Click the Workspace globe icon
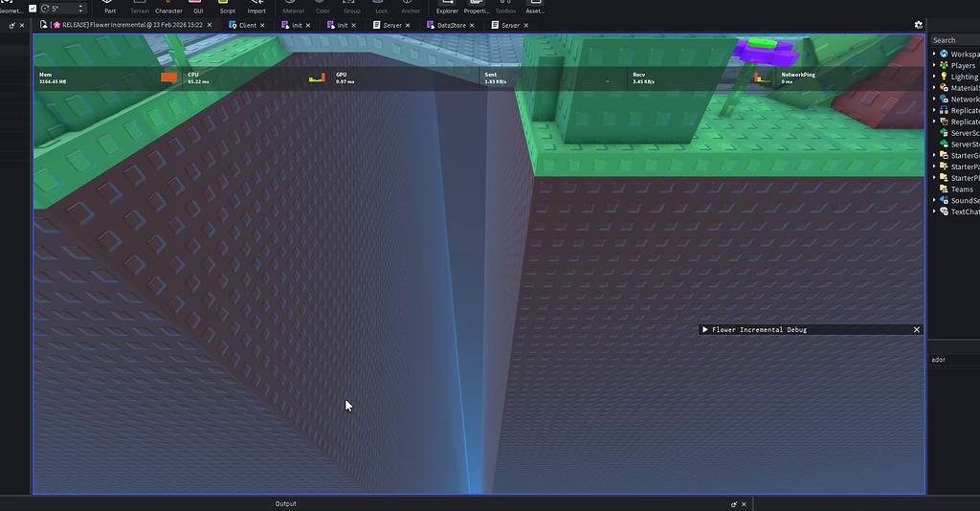The image size is (980, 511). pos(944,55)
